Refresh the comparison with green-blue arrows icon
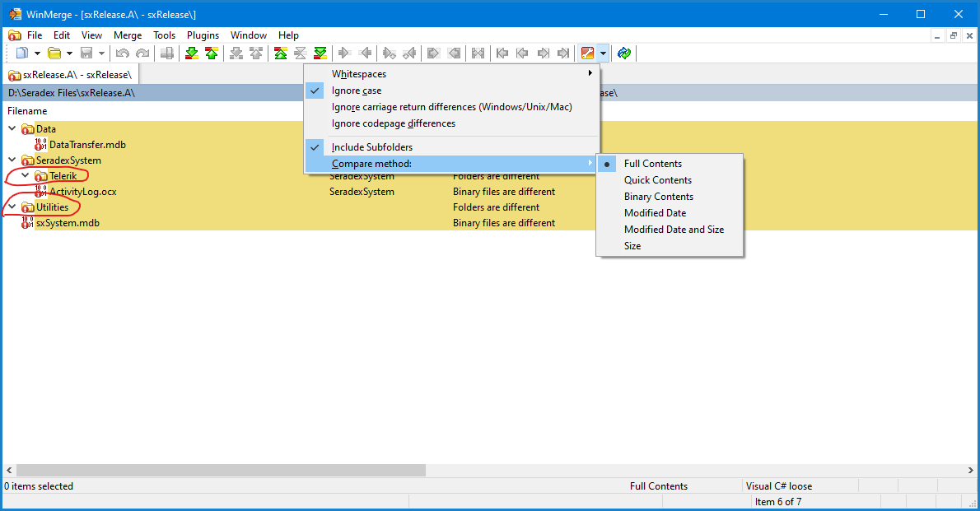The image size is (980, 511). tap(623, 53)
